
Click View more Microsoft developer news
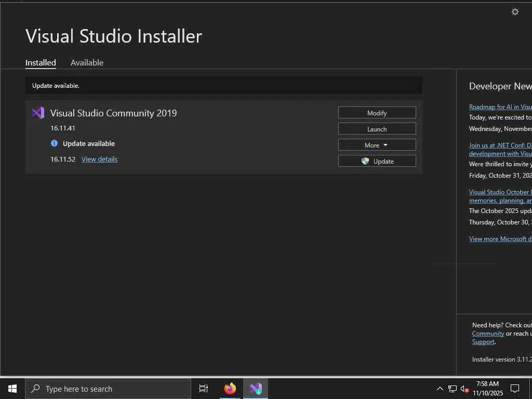pyautogui.click(x=500, y=239)
